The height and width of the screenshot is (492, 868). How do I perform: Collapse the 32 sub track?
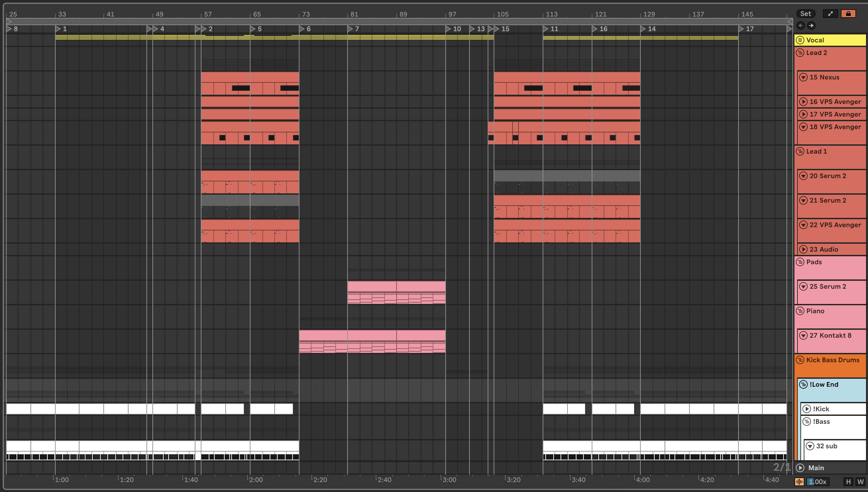tap(810, 446)
